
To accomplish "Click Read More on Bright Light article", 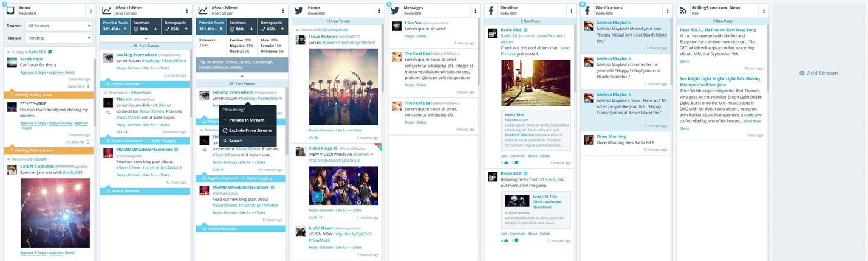I will [x=752, y=121].
